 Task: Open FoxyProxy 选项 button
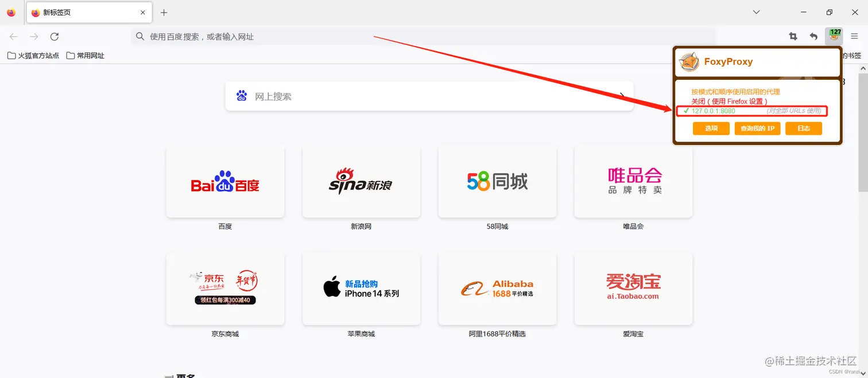point(711,128)
